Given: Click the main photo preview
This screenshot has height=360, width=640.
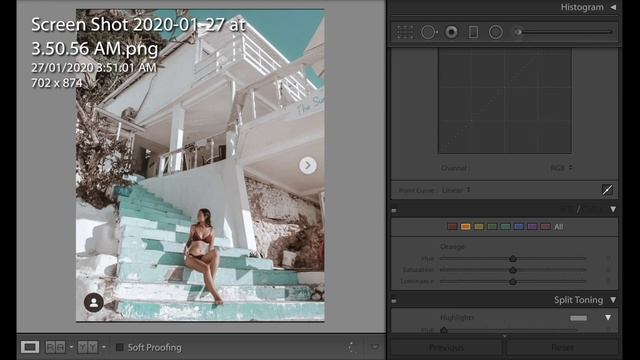Looking at the screenshot, I should pyautogui.click(x=200, y=165).
